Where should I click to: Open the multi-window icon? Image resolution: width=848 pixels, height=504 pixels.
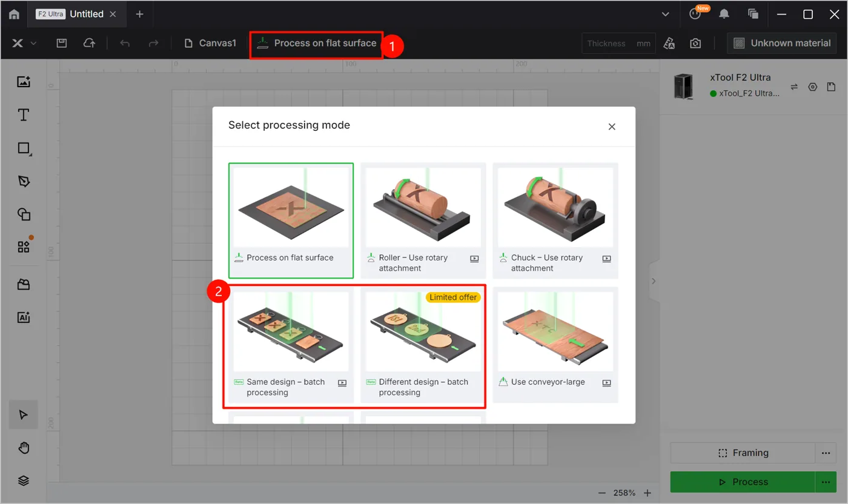[x=754, y=14]
